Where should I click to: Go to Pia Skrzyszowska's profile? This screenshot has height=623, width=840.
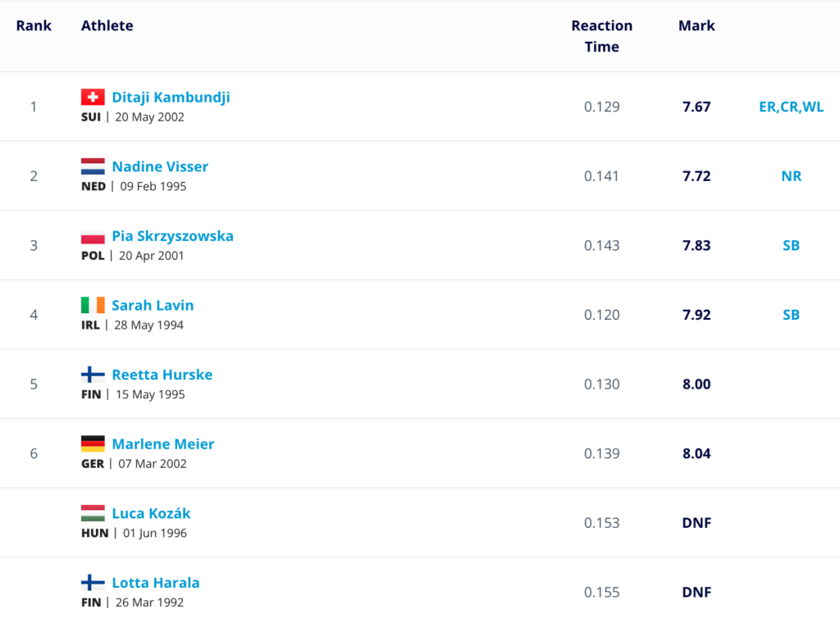[x=172, y=236]
